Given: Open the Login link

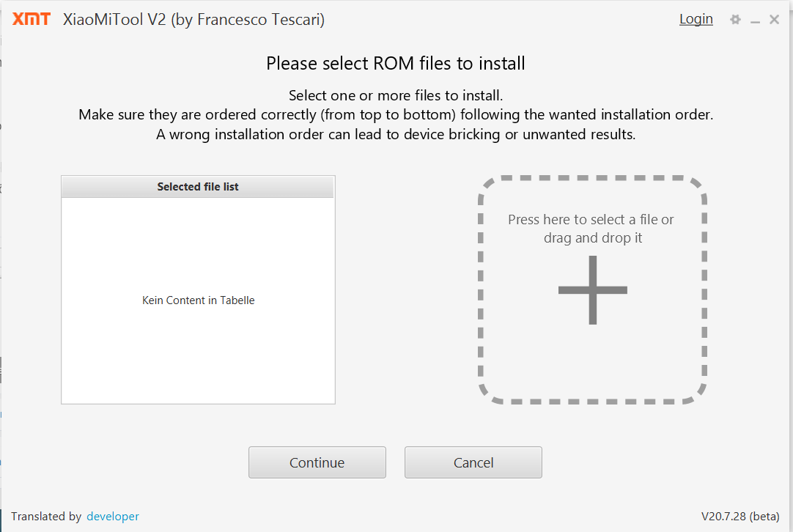Looking at the screenshot, I should tap(696, 19).
